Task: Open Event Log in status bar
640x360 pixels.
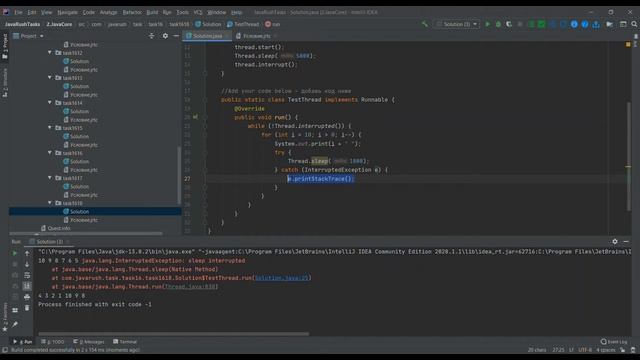Action: 614,342
